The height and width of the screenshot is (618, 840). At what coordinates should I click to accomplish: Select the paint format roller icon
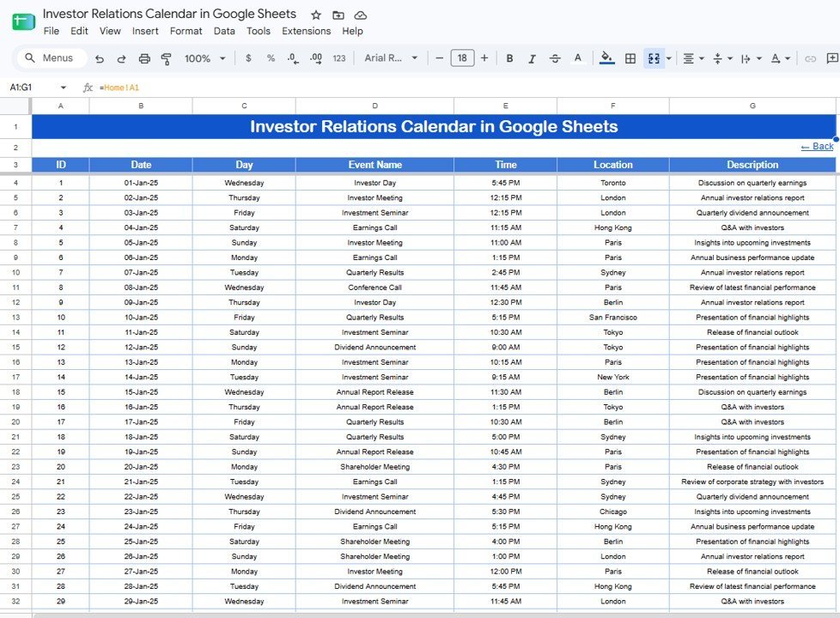pyautogui.click(x=166, y=58)
